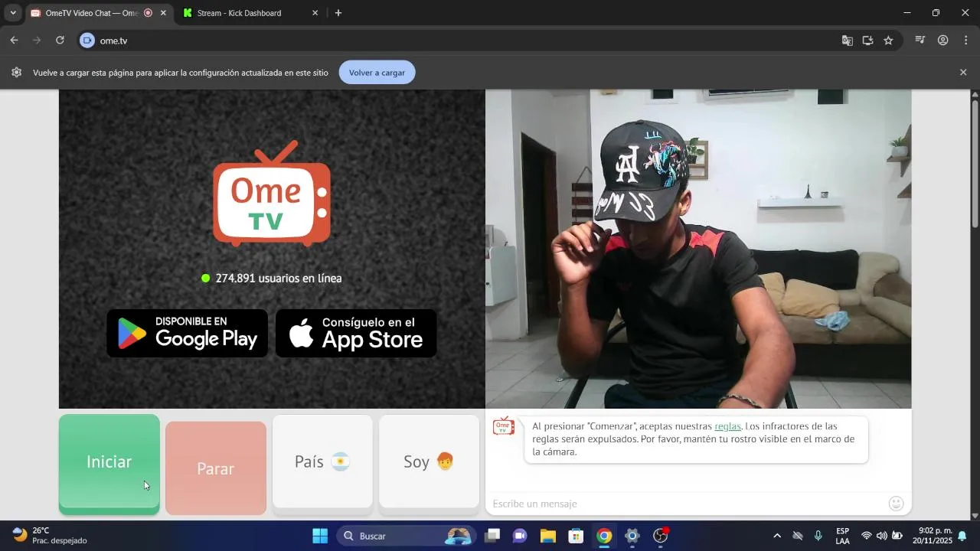
Task: Go back to previous page
Action: tap(14, 41)
